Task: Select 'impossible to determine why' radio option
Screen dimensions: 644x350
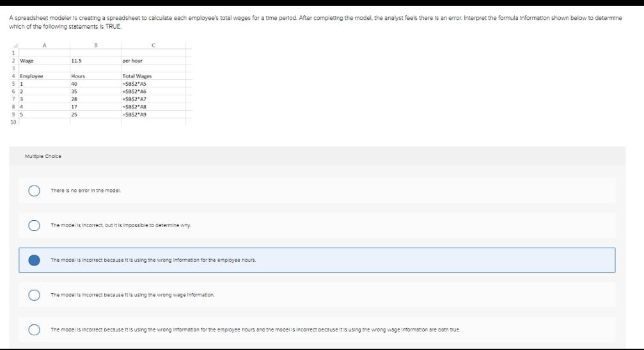Action: click(x=34, y=225)
